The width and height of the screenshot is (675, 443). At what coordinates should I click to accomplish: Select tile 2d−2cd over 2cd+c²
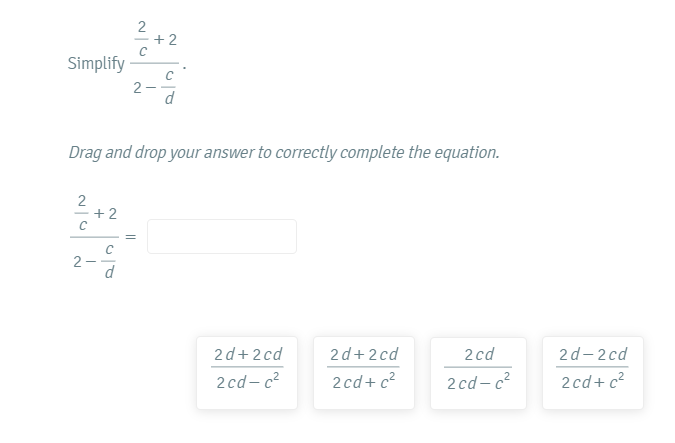point(593,370)
